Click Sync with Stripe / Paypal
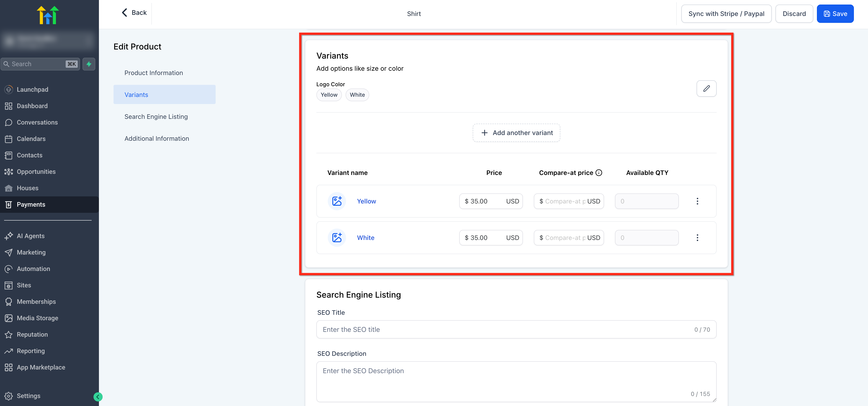Viewport: 868px width, 406px height. pos(726,14)
